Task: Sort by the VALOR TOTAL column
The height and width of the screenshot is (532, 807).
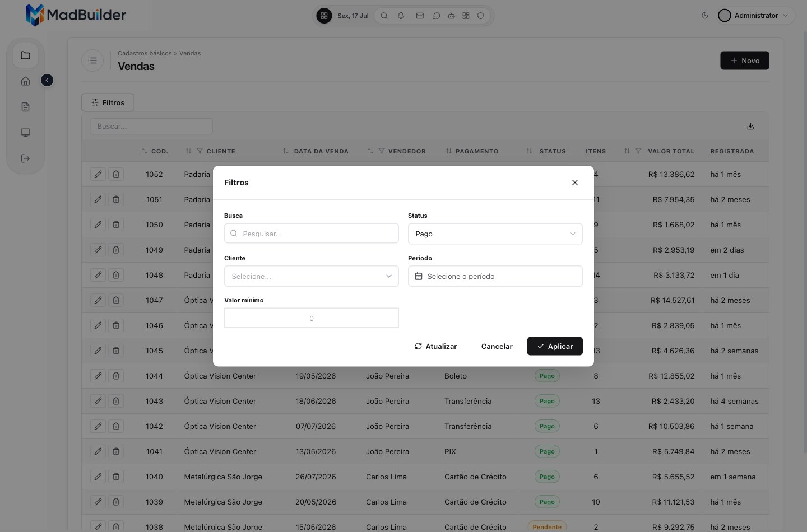Action: [x=671, y=151]
